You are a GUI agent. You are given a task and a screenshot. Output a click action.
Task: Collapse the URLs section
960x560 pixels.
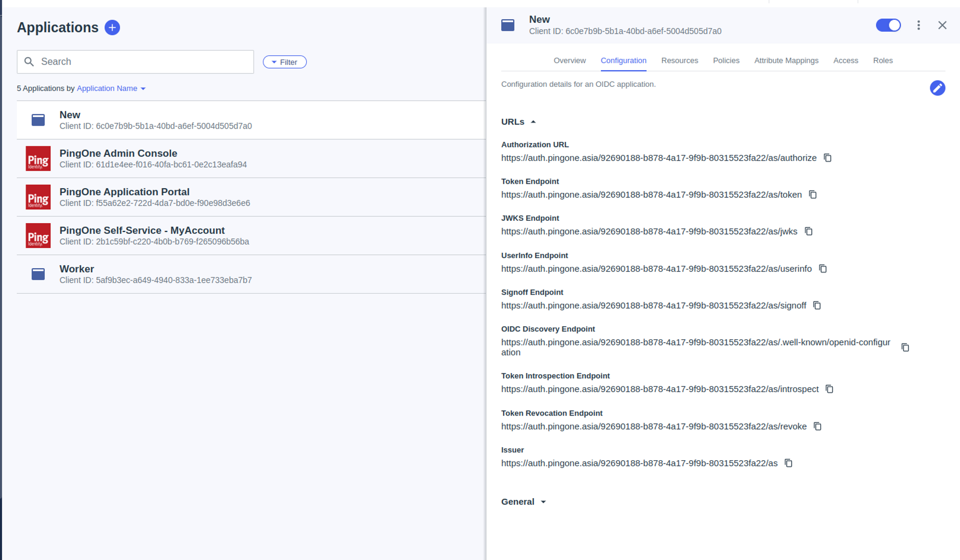click(x=518, y=122)
